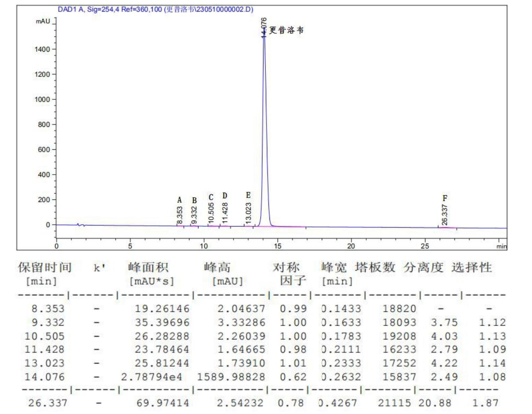Select peak label B on chromatogram
532x414 pixels.
(x=194, y=201)
